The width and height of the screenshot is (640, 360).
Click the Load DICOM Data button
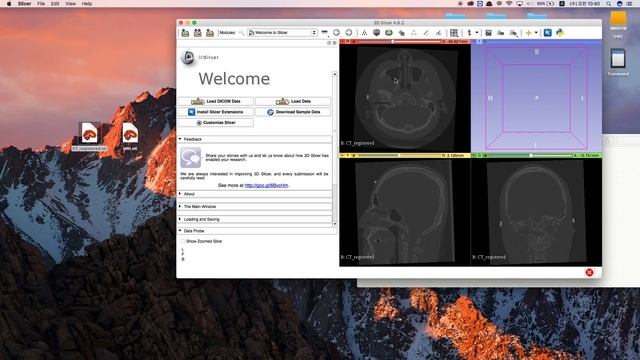pyautogui.click(x=216, y=101)
